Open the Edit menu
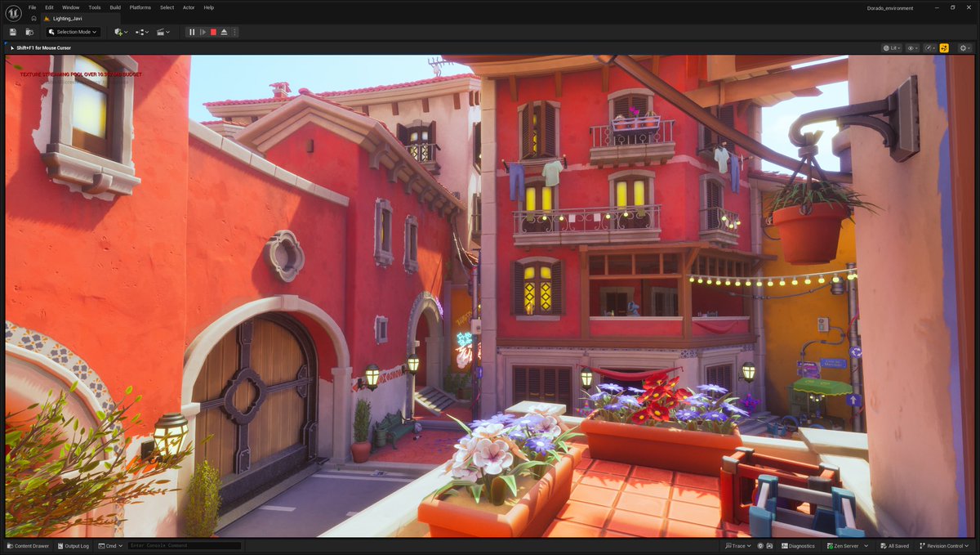The width and height of the screenshot is (980, 555). click(x=49, y=7)
